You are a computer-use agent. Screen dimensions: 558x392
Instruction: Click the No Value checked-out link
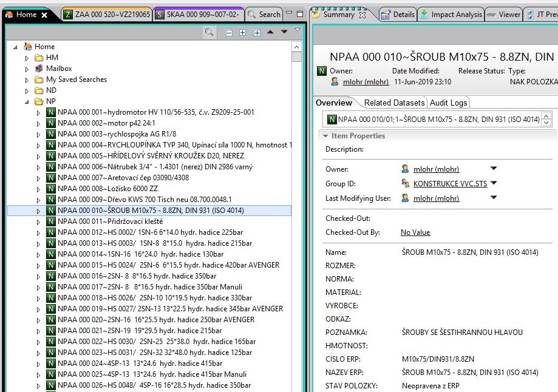tap(415, 232)
